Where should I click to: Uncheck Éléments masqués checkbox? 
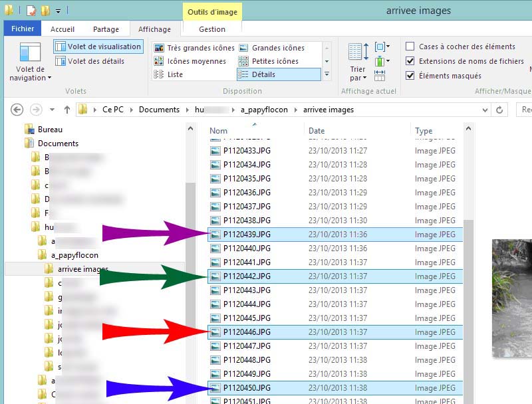coord(410,75)
